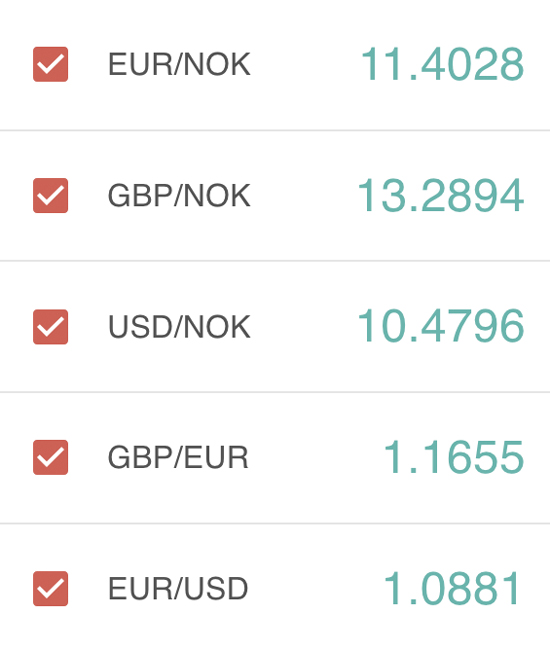Screen dimensions: 550x650
Task: Click the EUR/NOK pair label
Action: coord(179,65)
